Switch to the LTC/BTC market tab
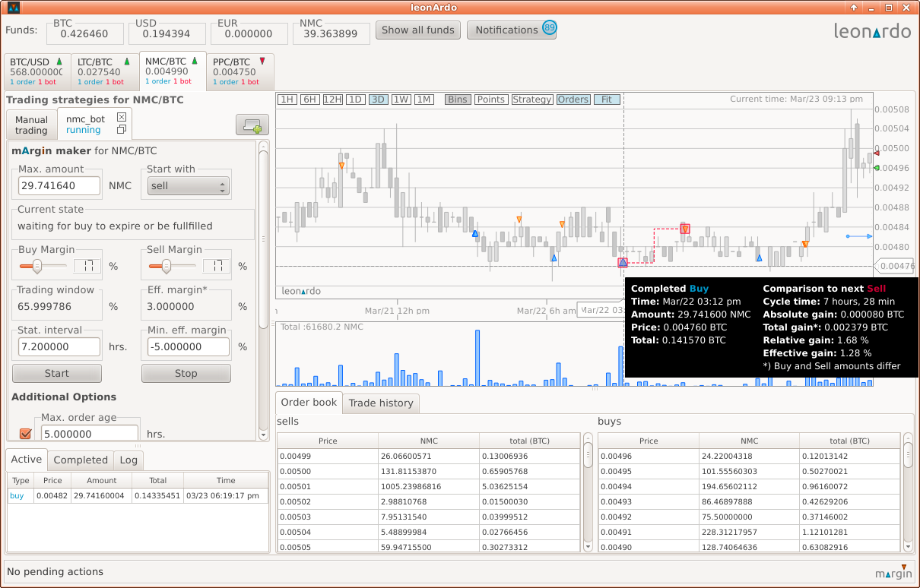 (x=105, y=71)
